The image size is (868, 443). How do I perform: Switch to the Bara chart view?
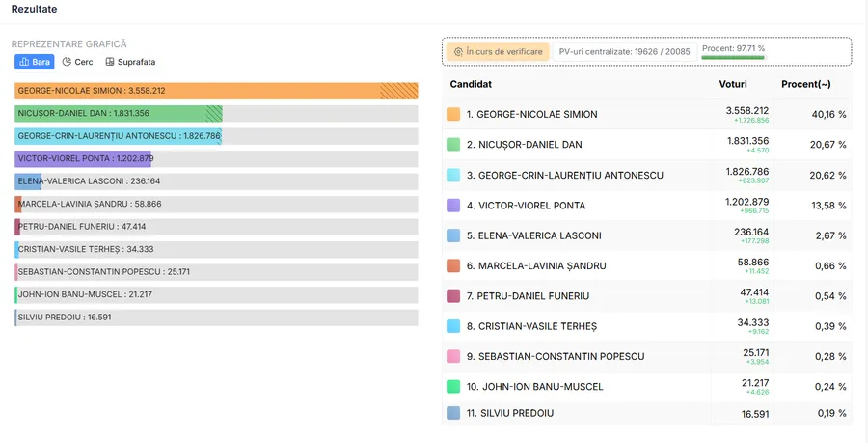[x=35, y=62]
